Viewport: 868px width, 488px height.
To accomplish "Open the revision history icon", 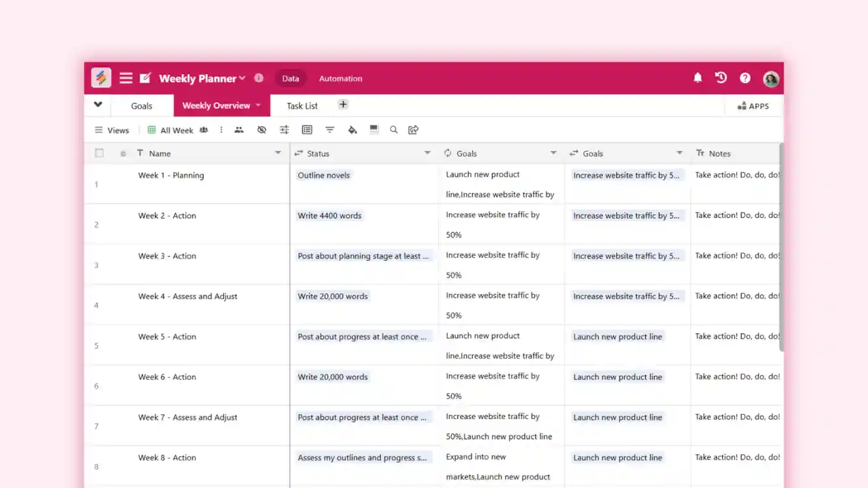I will pos(721,77).
